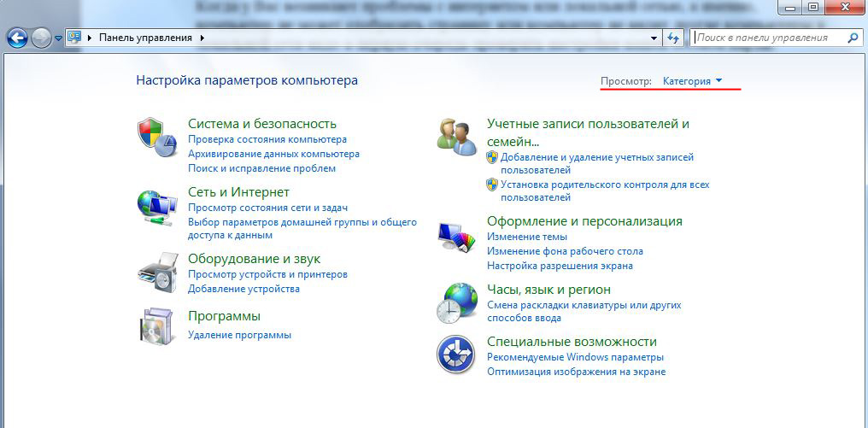Click Смена раскладки клавиатуры link

pyautogui.click(x=584, y=311)
